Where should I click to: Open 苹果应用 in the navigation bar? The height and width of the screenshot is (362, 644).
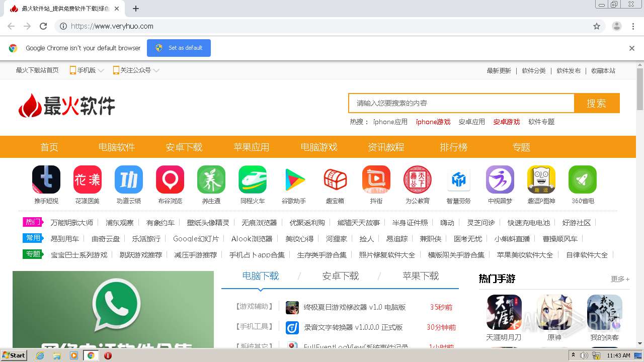click(252, 147)
